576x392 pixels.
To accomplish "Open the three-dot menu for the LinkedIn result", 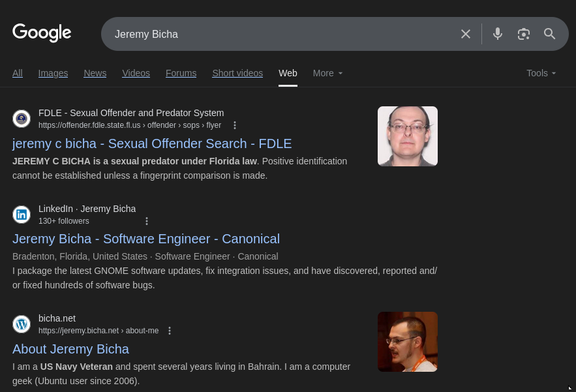I will click(147, 221).
